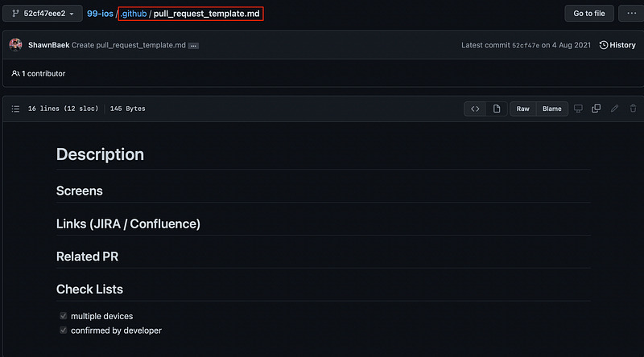The image size is (644, 357).
Task: Open the .github folder breadcrumb
Action: pos(134,14)
